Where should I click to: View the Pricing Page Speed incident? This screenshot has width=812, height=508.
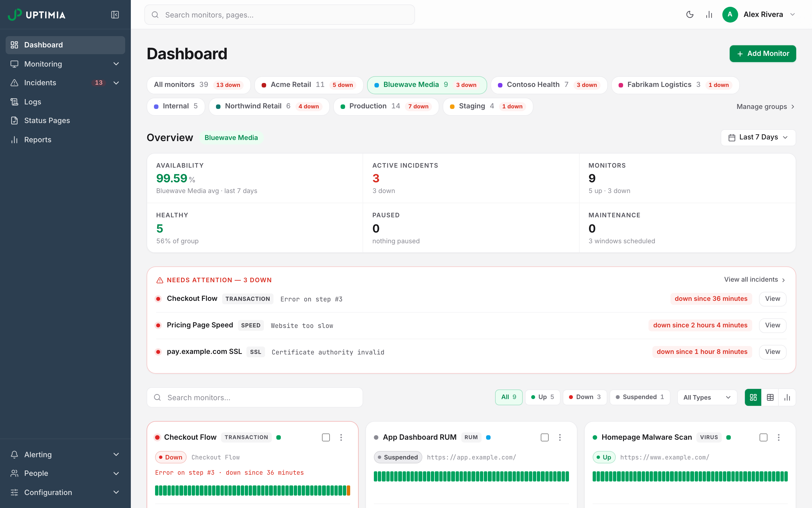pos(773,325)
